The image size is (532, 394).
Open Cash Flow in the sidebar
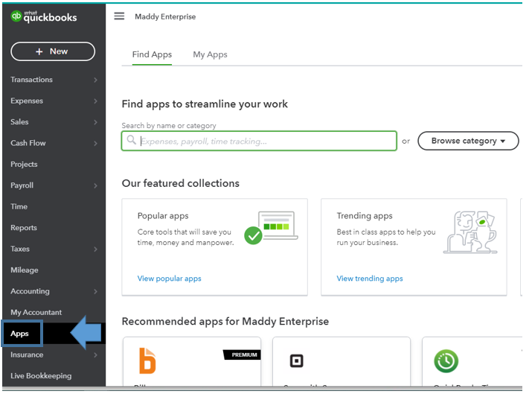[x=28, y=143]
